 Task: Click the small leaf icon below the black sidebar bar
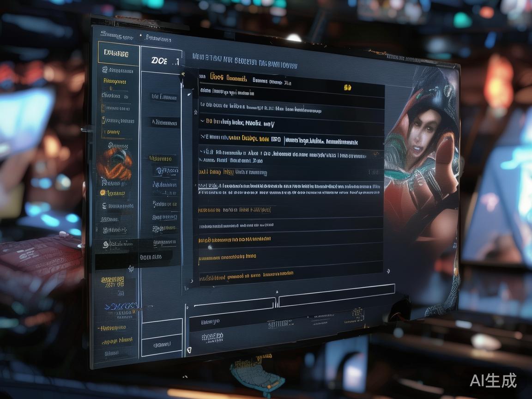coord(131,268)
